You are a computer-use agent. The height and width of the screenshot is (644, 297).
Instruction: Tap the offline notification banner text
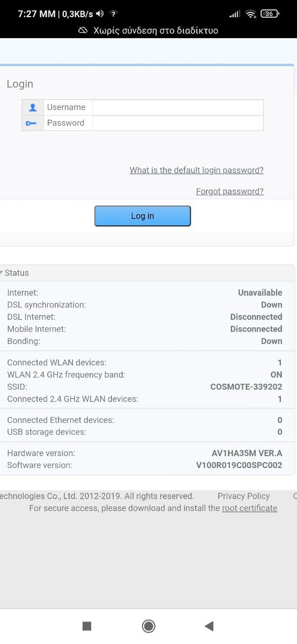[156, 31]
